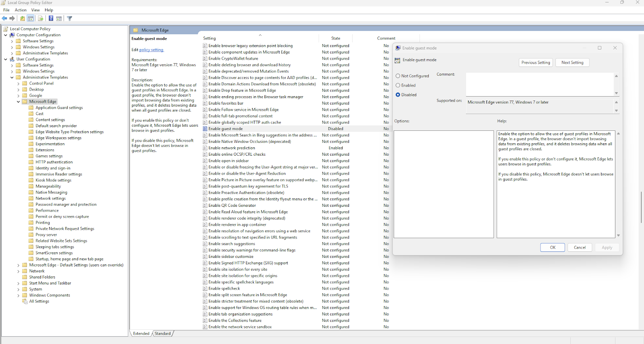Click the Comment box scroll up arrow
The height and width of the screenshot is (344, 644).
[x=616, y=76]
